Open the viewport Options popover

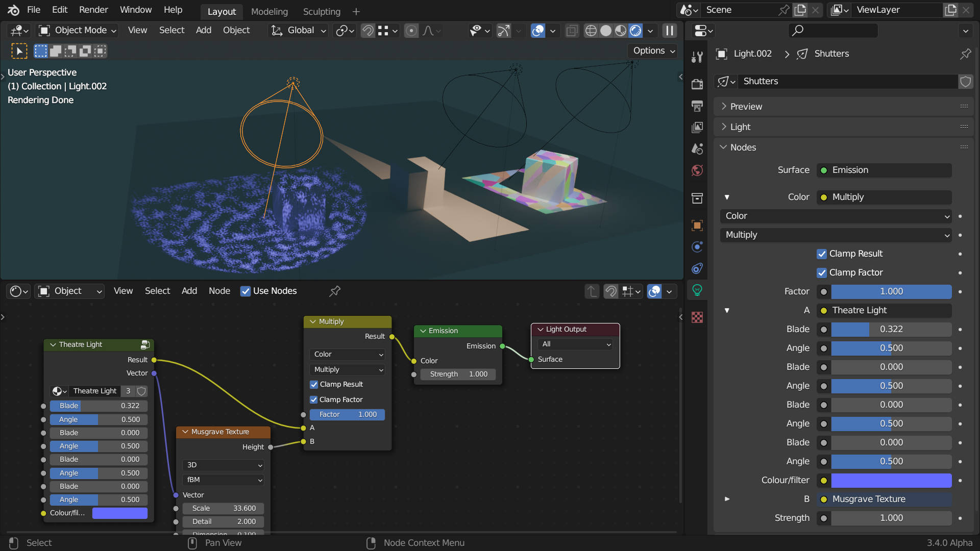pyautogui.click(x=654, y=51)
